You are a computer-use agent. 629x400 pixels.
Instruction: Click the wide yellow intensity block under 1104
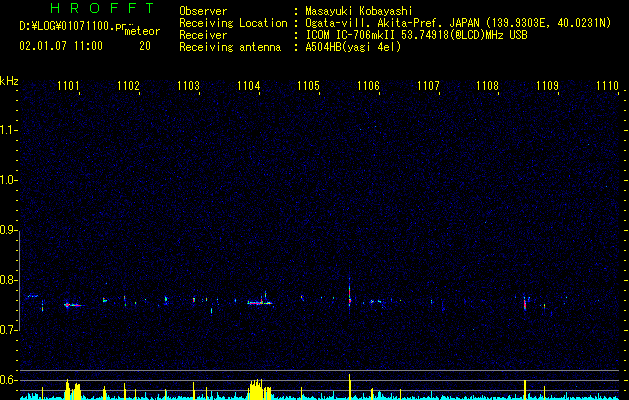[260, 390]
